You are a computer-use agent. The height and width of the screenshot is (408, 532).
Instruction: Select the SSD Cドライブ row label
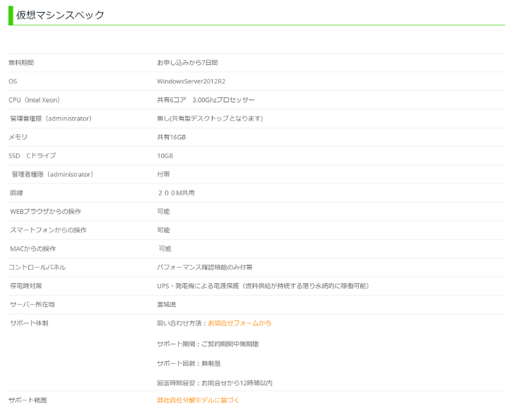32,155
